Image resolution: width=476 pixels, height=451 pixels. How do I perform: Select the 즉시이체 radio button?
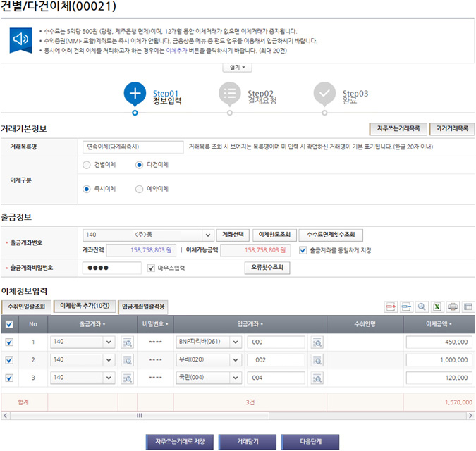coord(87,189)
